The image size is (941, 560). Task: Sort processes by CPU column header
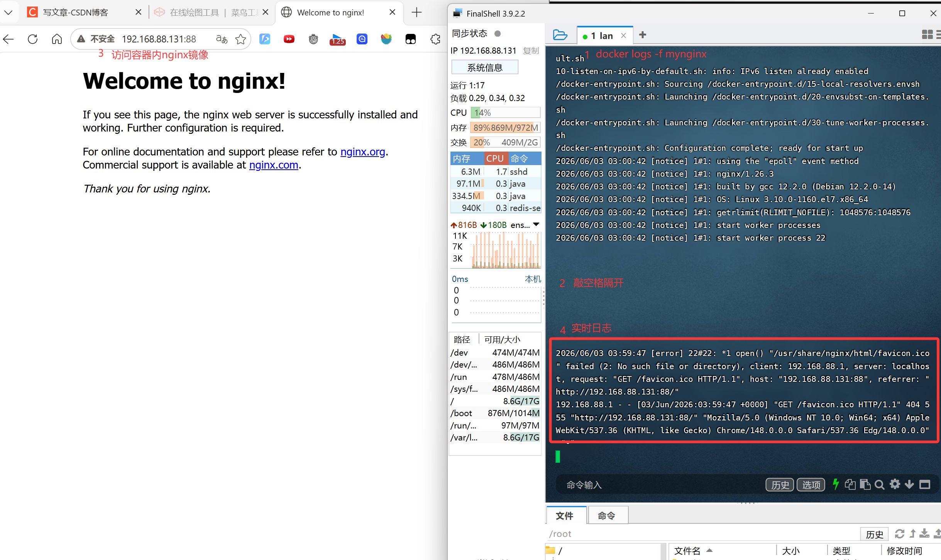[496, 159]
